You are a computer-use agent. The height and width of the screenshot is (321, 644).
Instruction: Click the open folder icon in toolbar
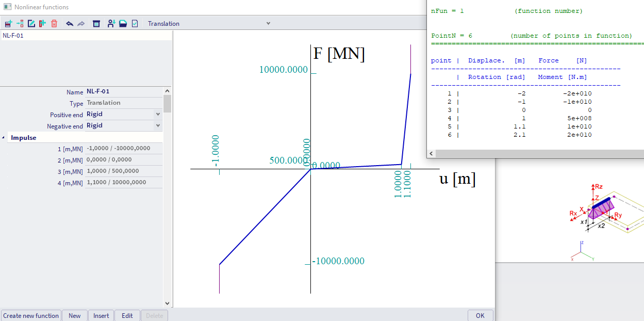pyautogui.click(x=123, y=24)
